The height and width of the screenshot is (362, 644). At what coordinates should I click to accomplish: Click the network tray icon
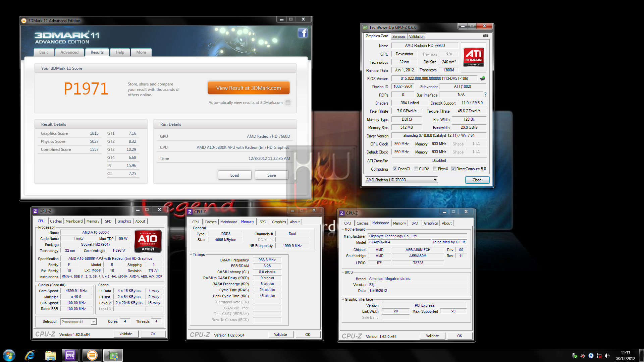[599, 356]
